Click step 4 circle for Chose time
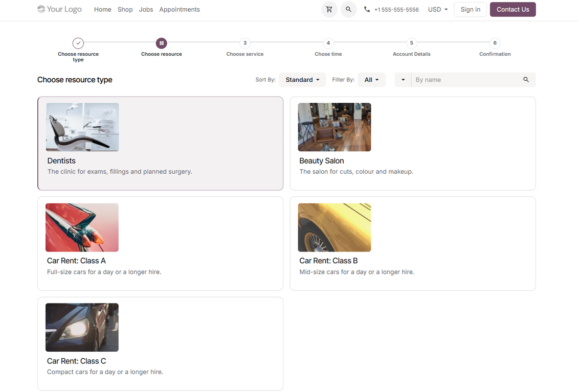 click(x=328, y=43)
